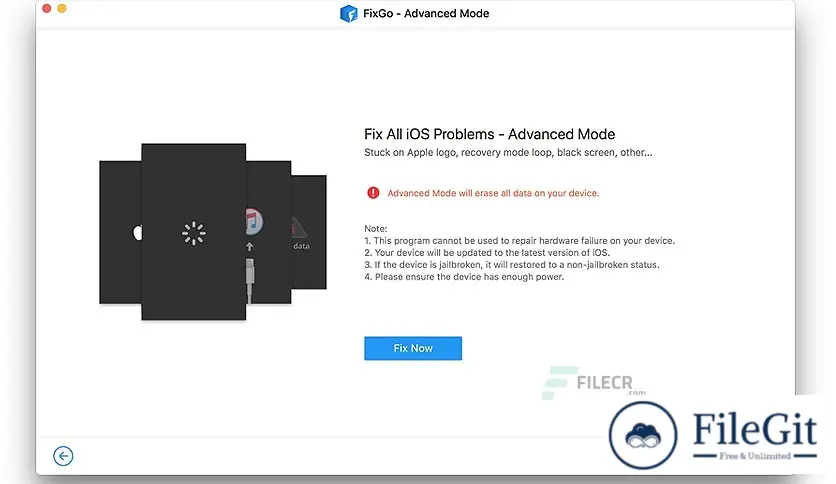
Task: Click the 'Note:' label
Action: (x=375, y=228)
